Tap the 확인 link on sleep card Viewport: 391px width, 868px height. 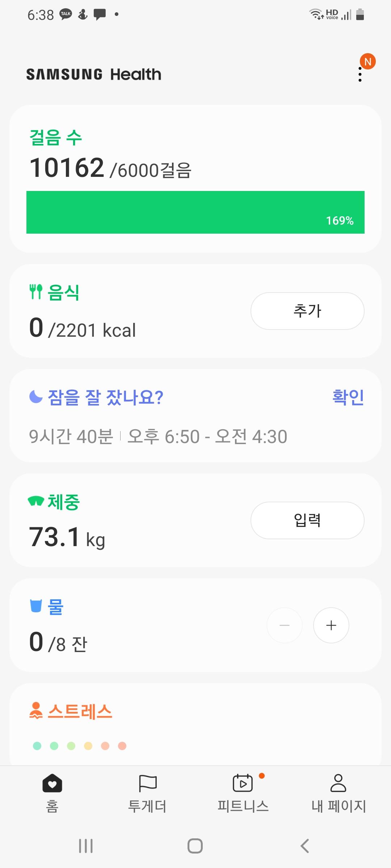[x=348, y=397]
